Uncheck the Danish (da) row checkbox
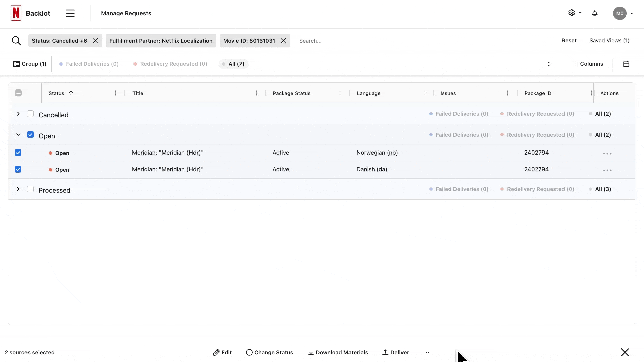This screenshot has width=644, height=362. (x=18, y=170)
